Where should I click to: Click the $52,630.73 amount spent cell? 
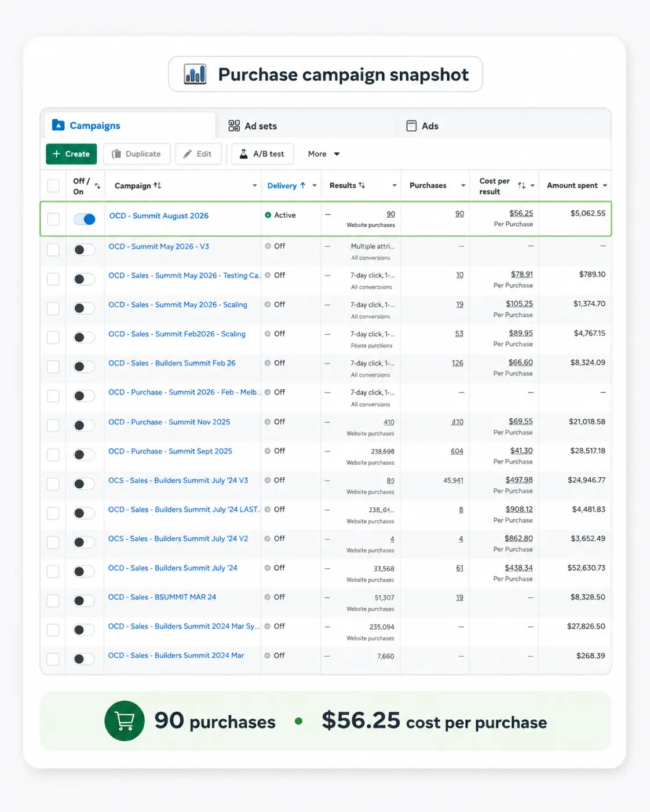click(x=586, y=568)
